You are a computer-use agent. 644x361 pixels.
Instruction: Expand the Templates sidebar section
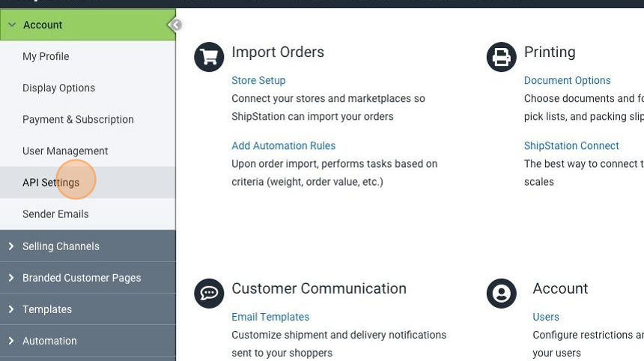[47, 309]
